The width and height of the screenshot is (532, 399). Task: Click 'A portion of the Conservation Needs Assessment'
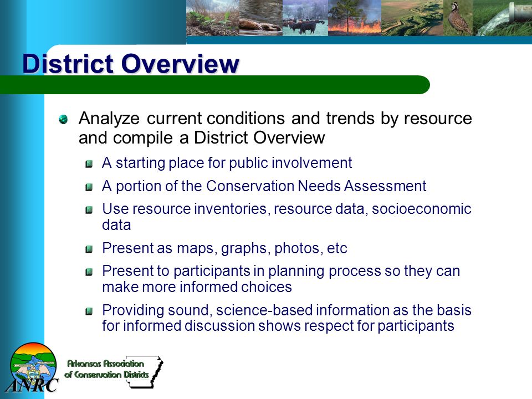pyautogui.click(x=264, y=186)
